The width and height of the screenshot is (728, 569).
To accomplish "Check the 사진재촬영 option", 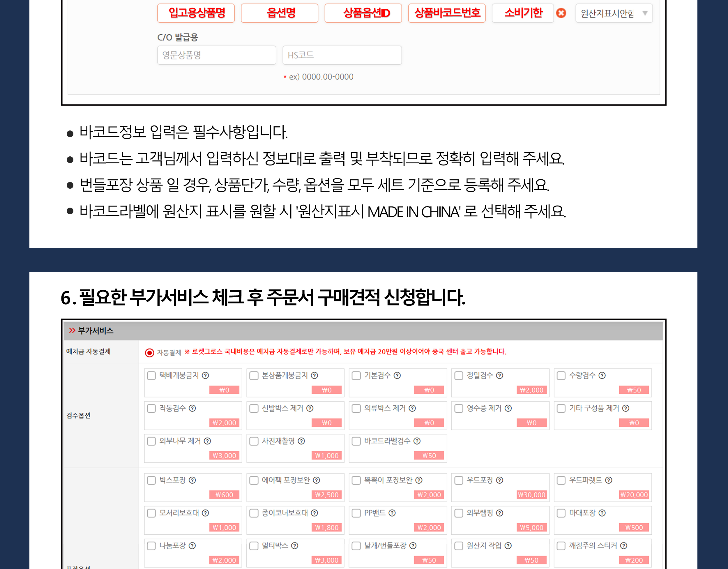I will (x=254, y=441).
